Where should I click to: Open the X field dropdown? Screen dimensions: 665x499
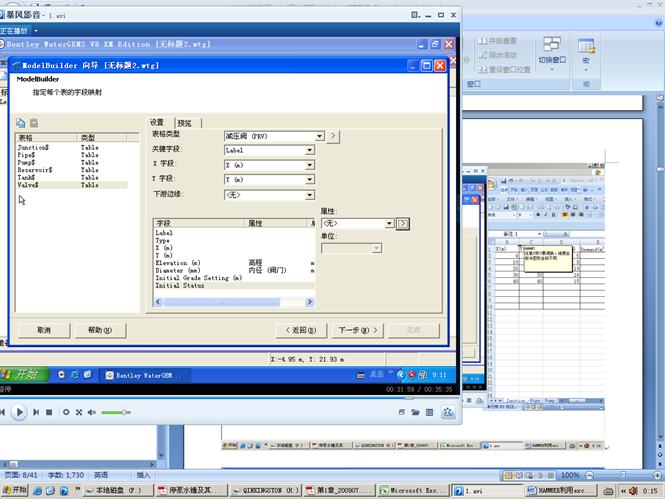[310, 165]
